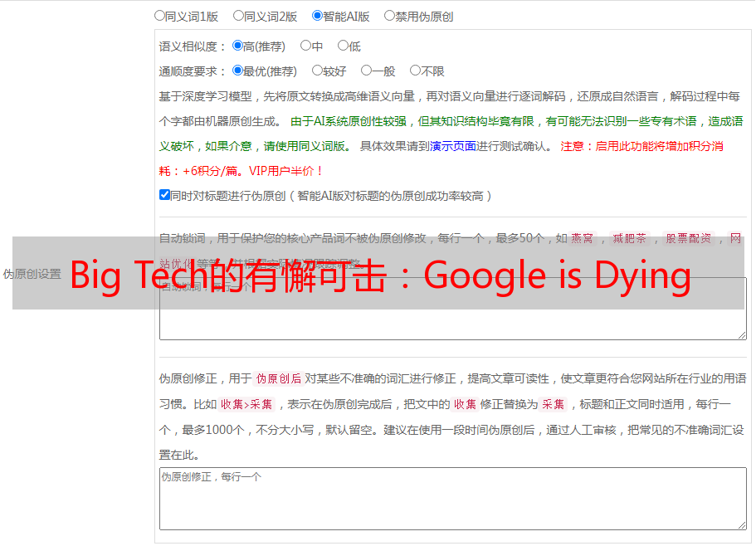Set 语义相似度 to 高(推荐)
The height and width of the screenshot is (546, 756).
[238, 46]
